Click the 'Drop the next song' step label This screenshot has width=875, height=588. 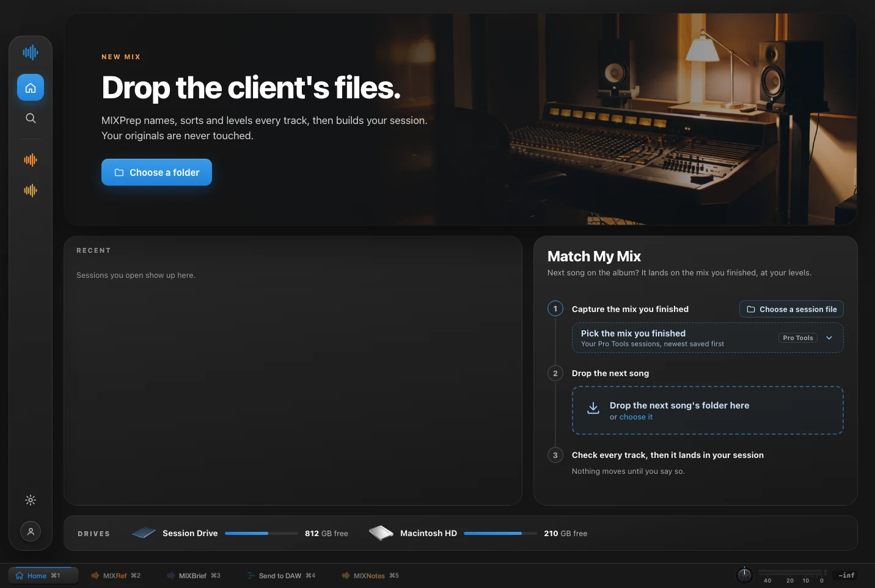click(610, 373)
